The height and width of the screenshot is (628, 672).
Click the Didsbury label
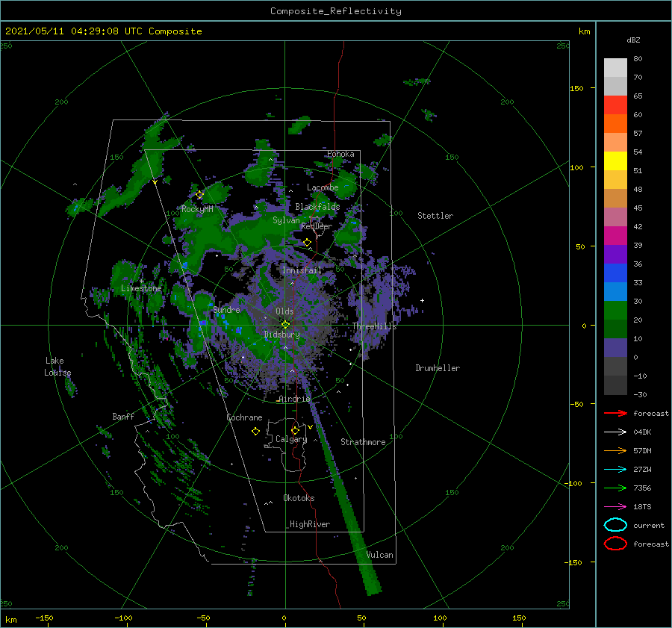(x=282, y=335)
